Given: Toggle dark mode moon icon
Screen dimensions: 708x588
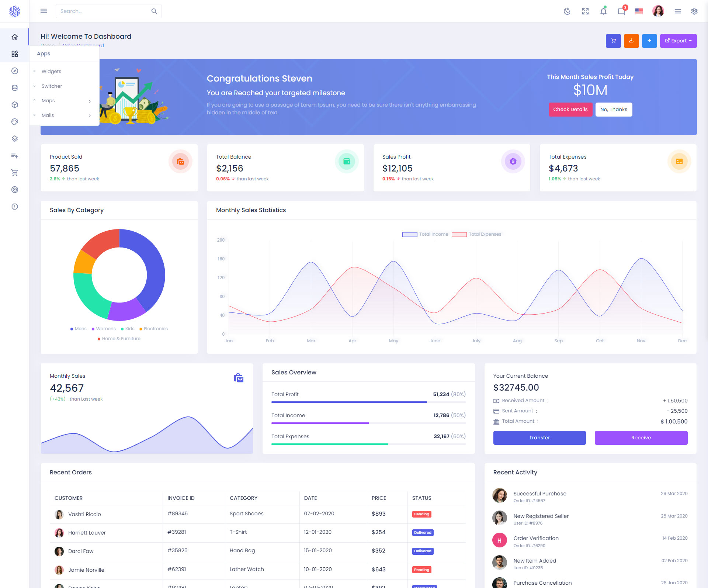Looking at the screenshot, I should click(567, 11).
